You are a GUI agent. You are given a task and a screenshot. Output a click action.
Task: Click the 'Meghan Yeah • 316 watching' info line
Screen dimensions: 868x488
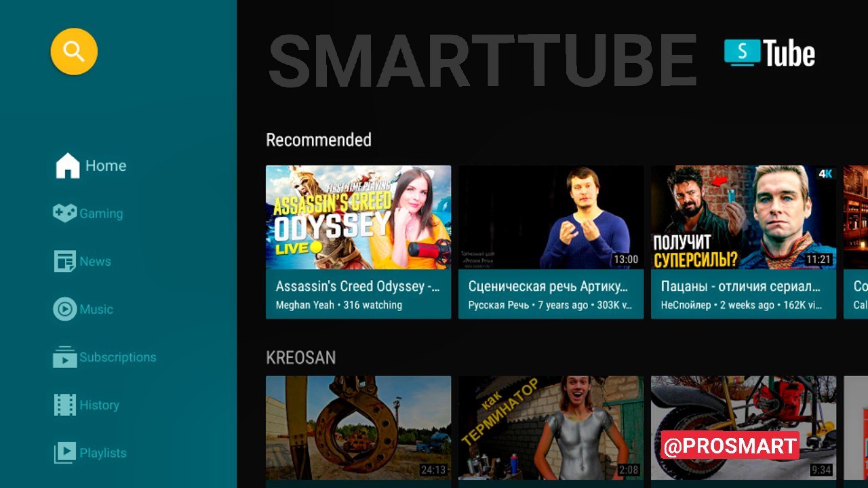pos(339,305)
